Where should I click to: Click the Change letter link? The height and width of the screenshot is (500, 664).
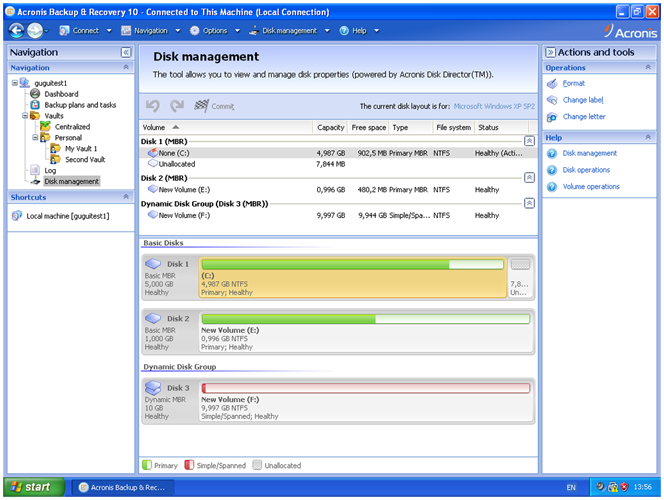tap(584, 116)
